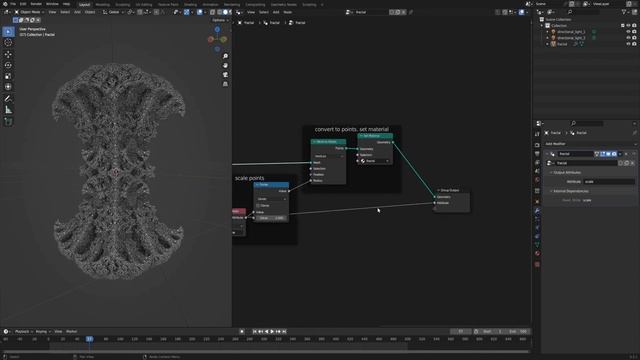Toggle visibility eye for directional_light_1
Viewport: 640px width, 360px height.
629,31
